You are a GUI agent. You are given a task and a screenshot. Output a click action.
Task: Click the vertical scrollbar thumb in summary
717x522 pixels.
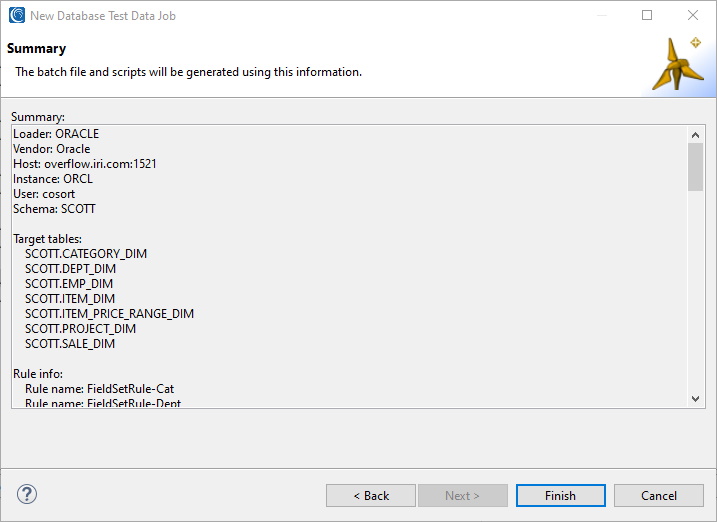696,167
